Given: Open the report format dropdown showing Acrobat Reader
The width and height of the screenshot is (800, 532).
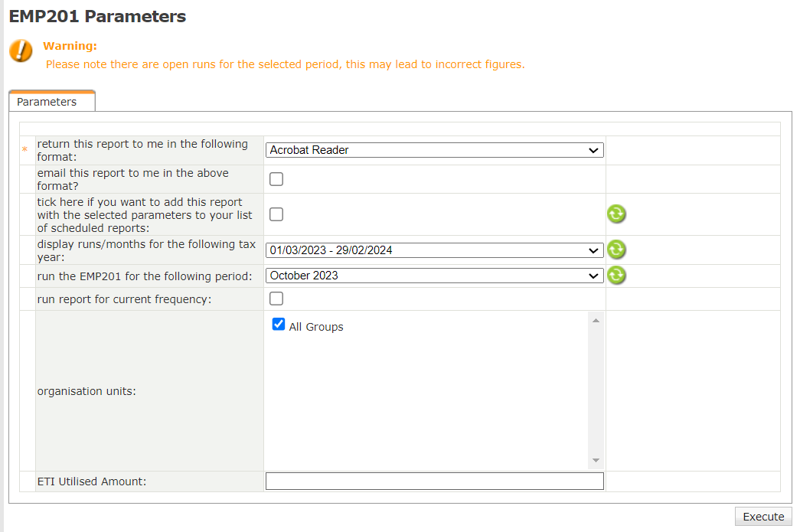Looking at the screenshot, I should pos(434,150).
